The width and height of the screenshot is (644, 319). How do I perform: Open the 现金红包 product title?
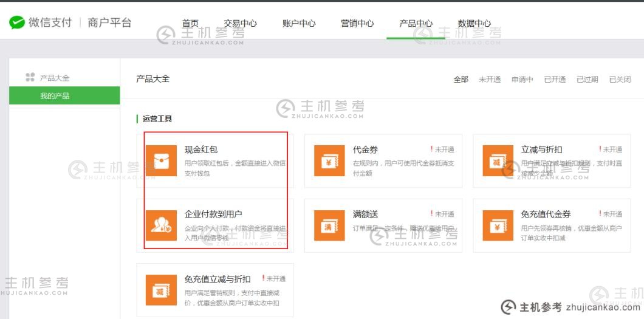pos(201,150)
